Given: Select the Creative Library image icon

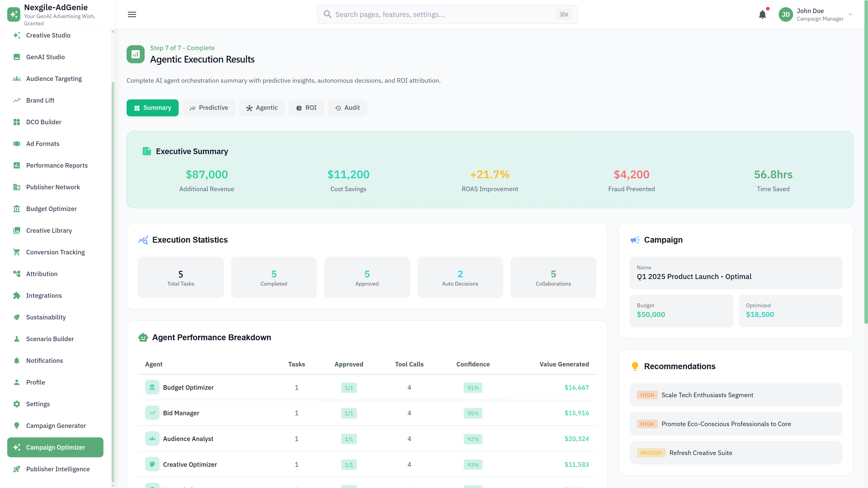Looking at the screenshot, I should 17,230.
